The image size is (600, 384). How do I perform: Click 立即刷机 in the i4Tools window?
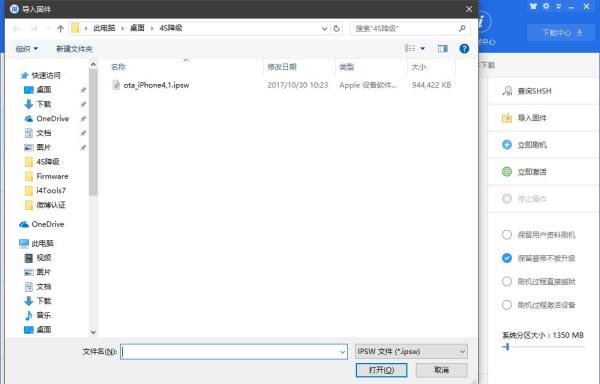(524, 145)
